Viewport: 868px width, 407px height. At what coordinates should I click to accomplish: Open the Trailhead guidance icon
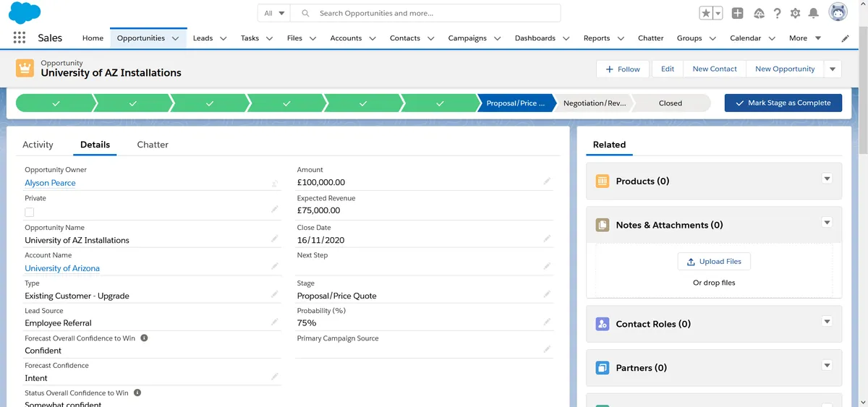[x=759, y=13]
